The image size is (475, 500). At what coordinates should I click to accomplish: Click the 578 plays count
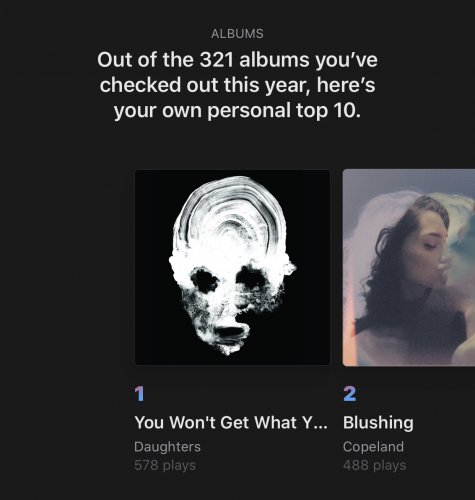(x=165, y=465)
